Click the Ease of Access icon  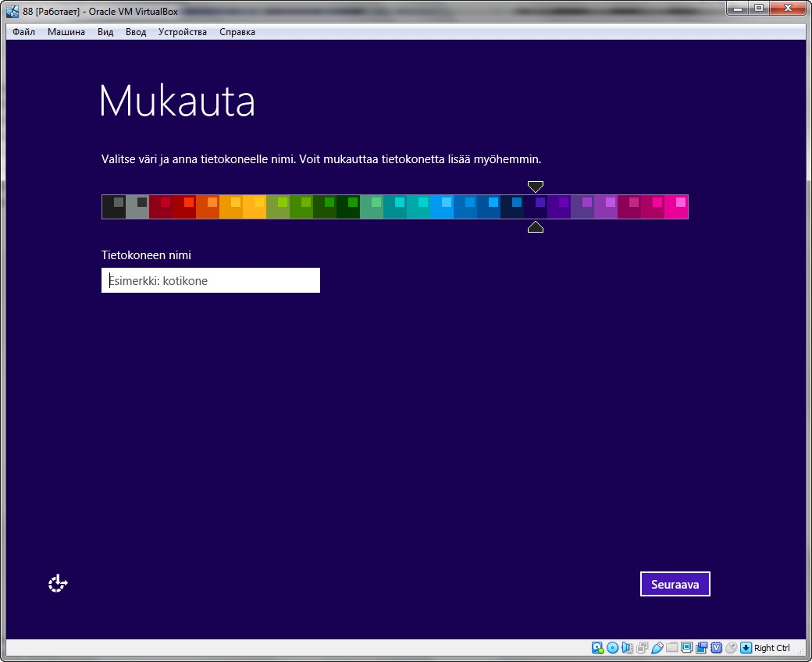click(59, 583)
